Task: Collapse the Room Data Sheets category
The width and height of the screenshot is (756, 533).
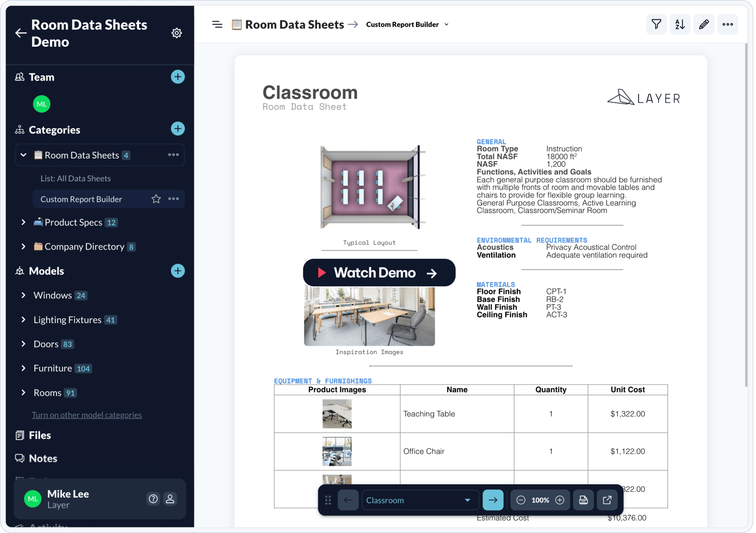Action: point(23,155)
